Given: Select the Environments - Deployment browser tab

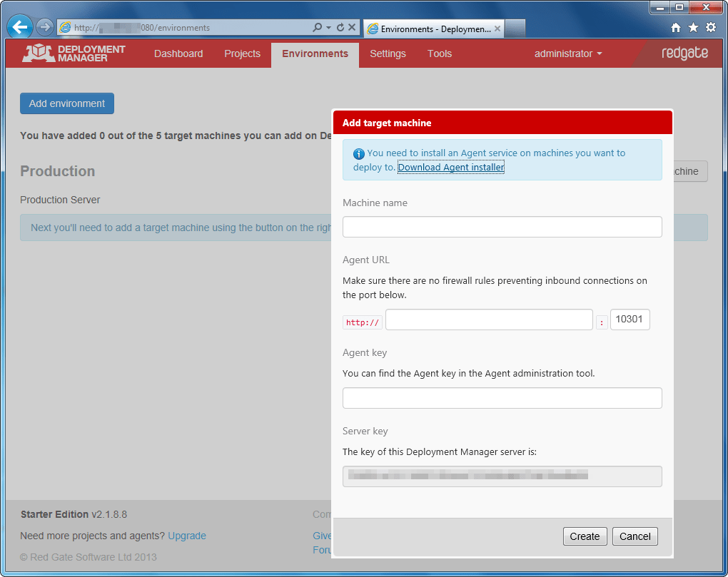Looking at the screenshot, I should (434, 29).
